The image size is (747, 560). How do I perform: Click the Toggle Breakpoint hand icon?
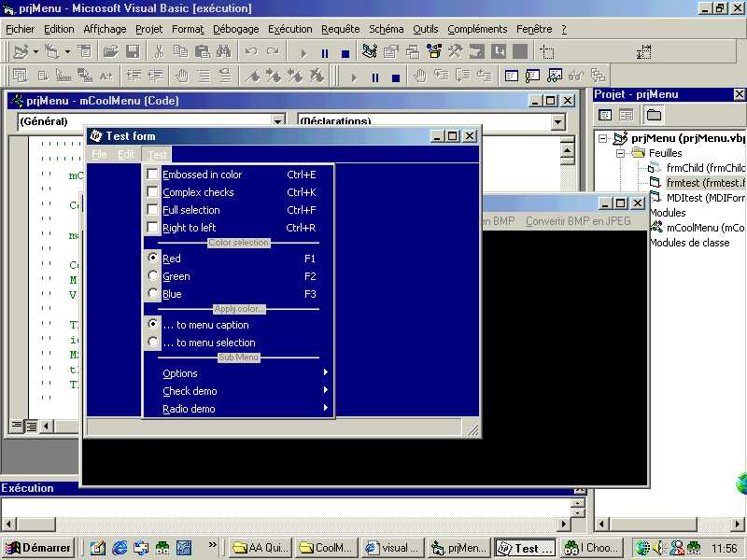tap(181, 77)
